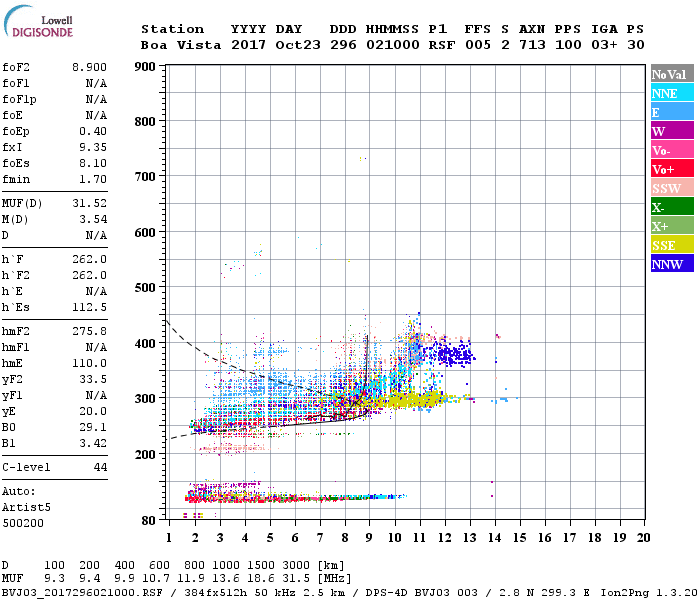Click the hmF2 value 275.8

(89, 332)
